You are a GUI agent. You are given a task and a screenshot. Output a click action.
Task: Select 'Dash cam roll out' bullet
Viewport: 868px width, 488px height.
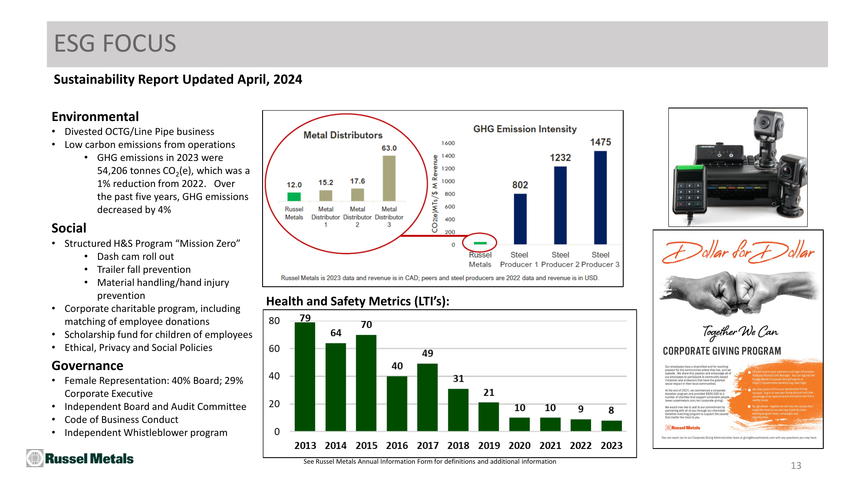(x=135, y=257)
